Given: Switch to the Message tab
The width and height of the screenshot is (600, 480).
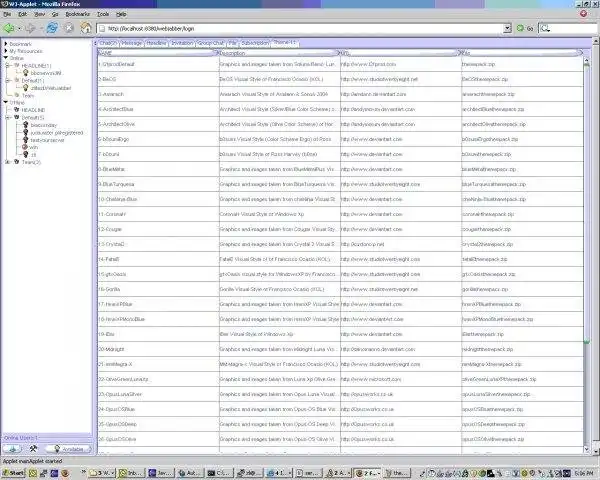Looking at the screenshot, I should 132,43.
